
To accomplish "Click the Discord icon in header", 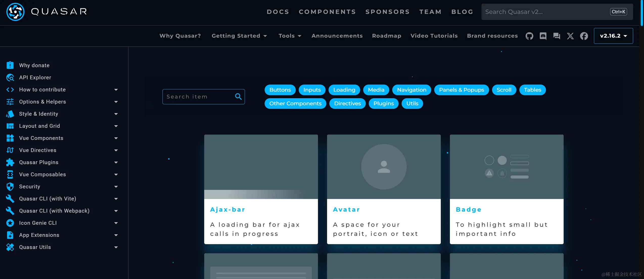I will point(543,36).
